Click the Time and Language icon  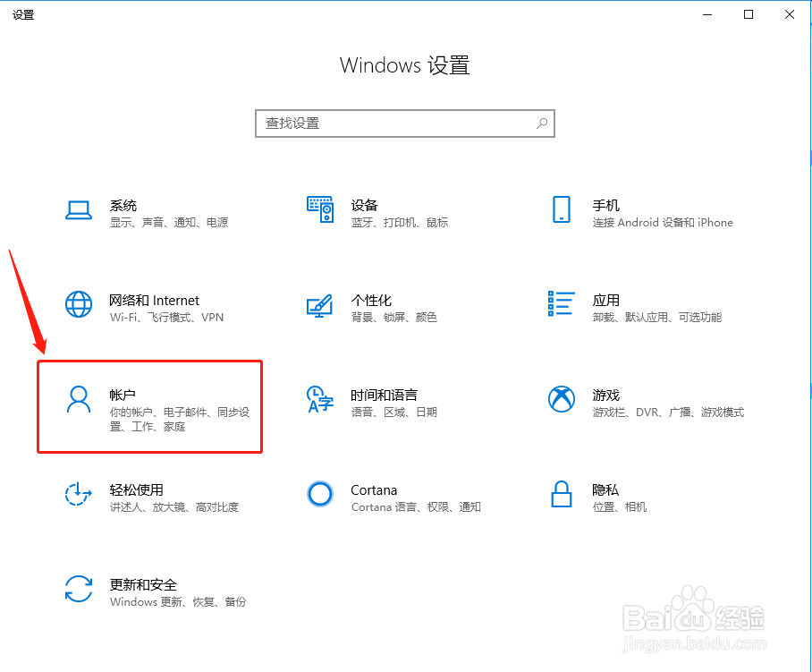coord(320,399)
